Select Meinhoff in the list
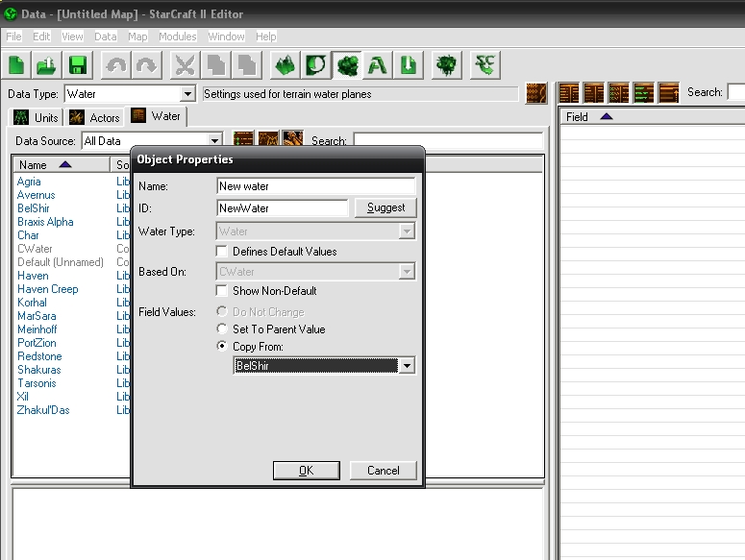745x560 pixels. pyautogui.click(x=37, y=329)
